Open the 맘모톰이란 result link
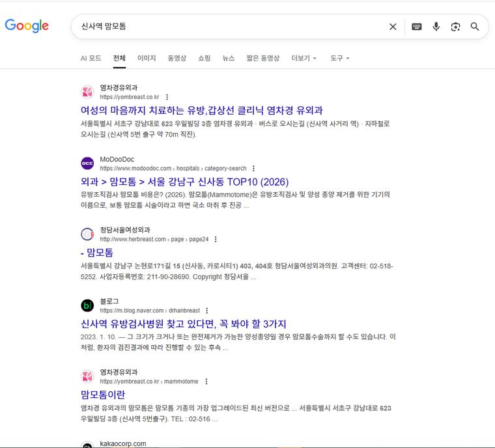Viewport: 495px width, 448px height. click(x=103, y=395)
